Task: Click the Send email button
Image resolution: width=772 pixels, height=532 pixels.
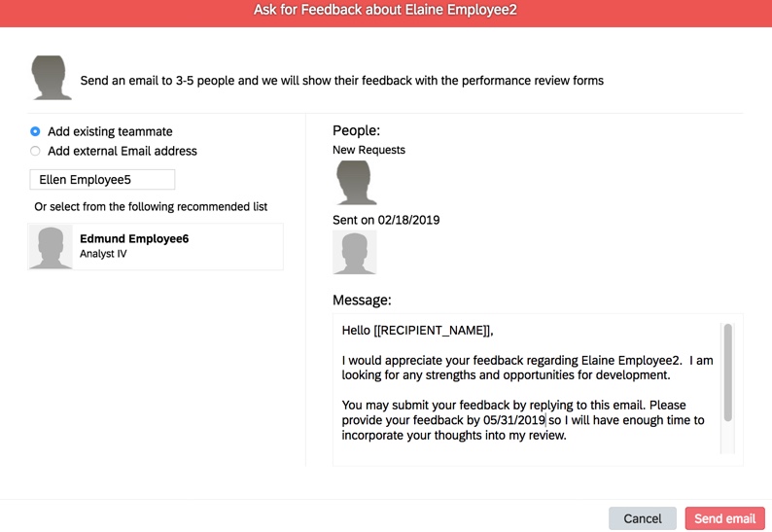Action: [724, 518]
